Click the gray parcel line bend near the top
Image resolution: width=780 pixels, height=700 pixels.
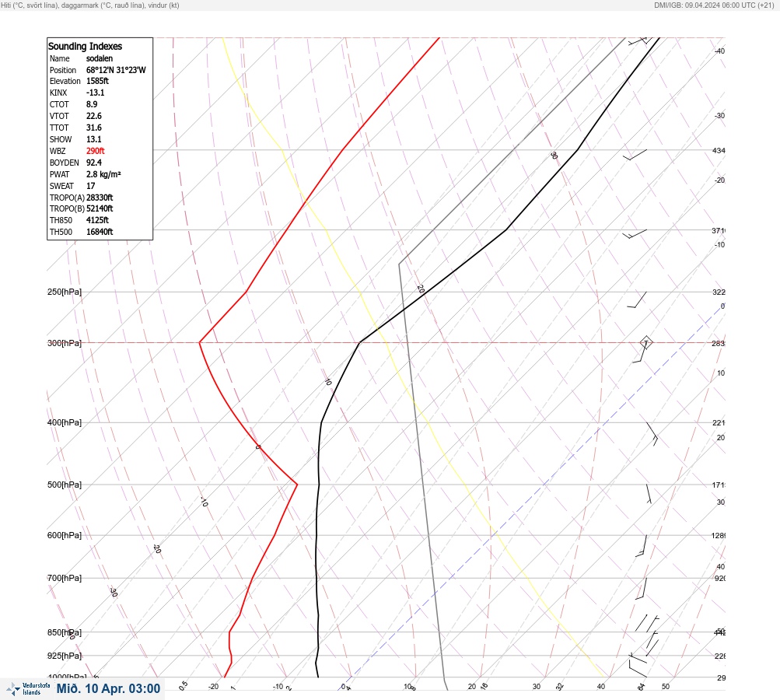(399, 264)
